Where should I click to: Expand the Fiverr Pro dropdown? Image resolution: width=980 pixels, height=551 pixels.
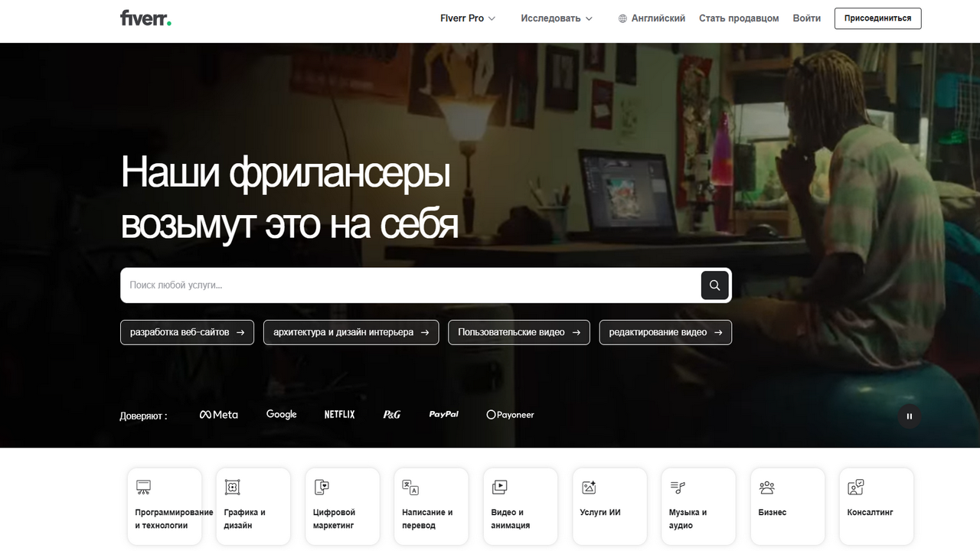(468, 18)
